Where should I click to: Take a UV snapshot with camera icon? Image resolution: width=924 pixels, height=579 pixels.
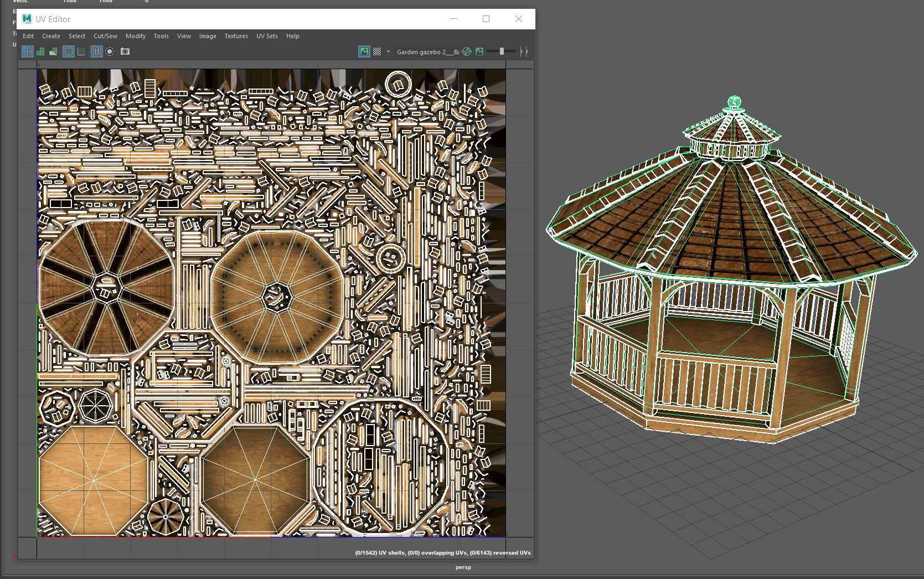[125, 51]
